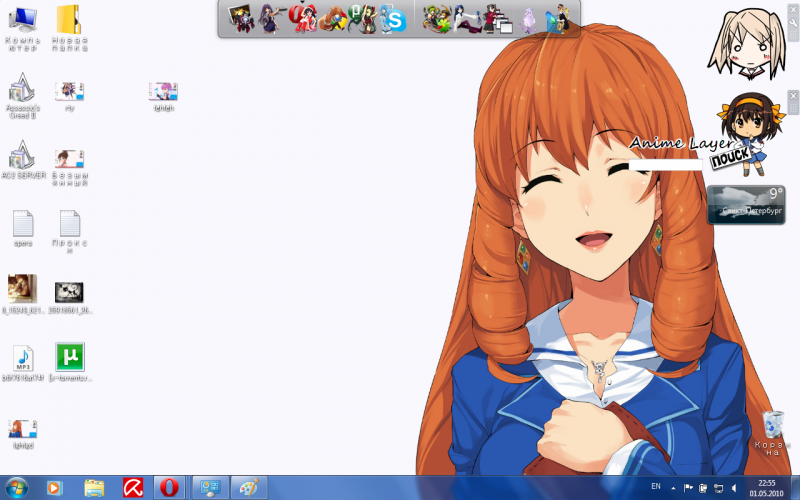Open Windows Media Player from taskbar
Image resolution: width=800 pixels, height=500 pixels.
coord(54,487)
